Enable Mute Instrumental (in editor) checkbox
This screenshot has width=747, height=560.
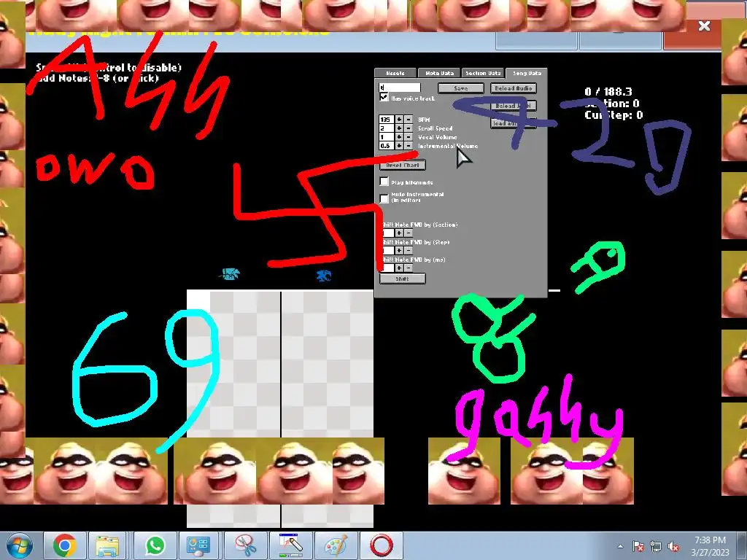(x=384, y=198)
